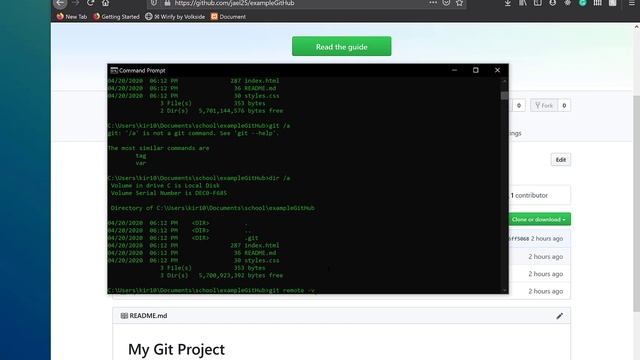Click the Fork button on the repository
Viewport: 640px width, 360px height.
pos(544,106)
